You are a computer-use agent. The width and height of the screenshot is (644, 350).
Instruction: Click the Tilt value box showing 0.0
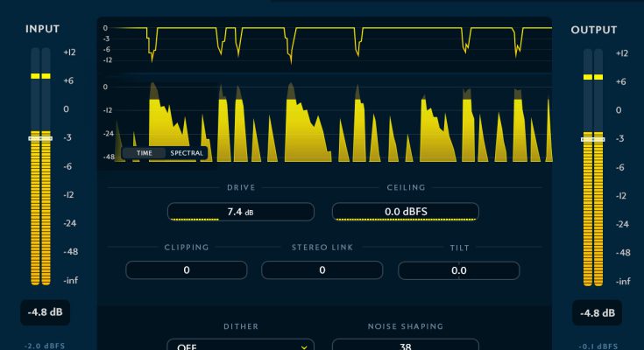[x=458, y=270]
